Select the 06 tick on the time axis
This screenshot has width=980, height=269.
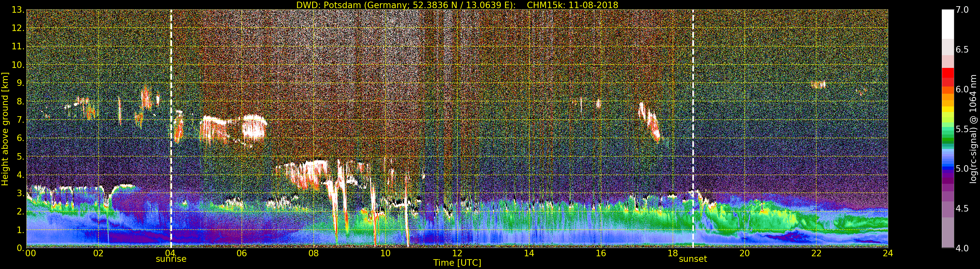[x=242, y=253]
